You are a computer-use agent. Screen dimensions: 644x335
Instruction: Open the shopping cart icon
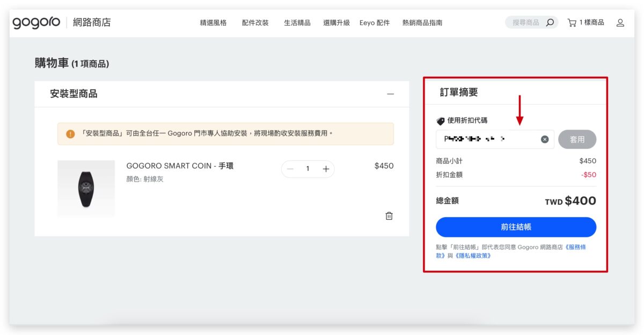pyautogui.click(x=572, y=23)
